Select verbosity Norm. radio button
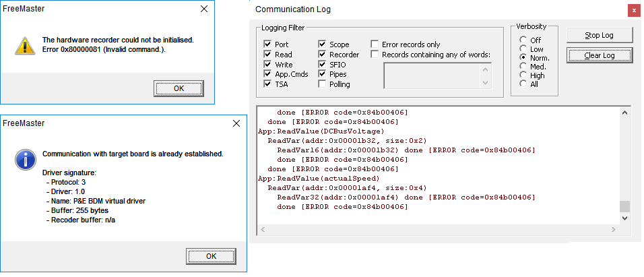The height and width of the screenshot is (277, 644). pos(523,57)
